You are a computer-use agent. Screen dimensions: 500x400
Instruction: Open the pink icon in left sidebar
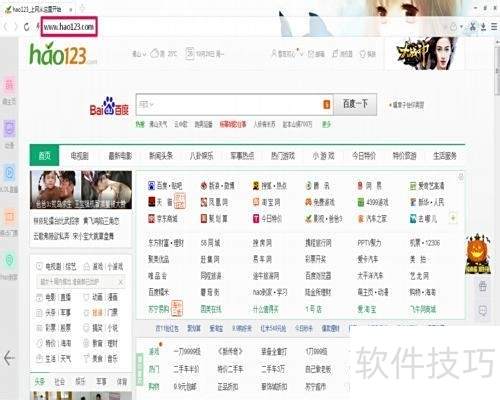pos(9,85)
